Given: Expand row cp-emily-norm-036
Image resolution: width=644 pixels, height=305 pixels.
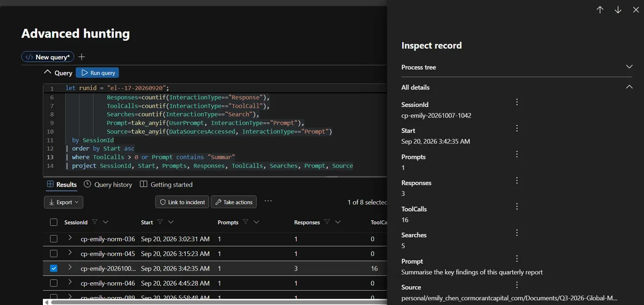Looking at the screenshot, I should click(x=70, y=239).
